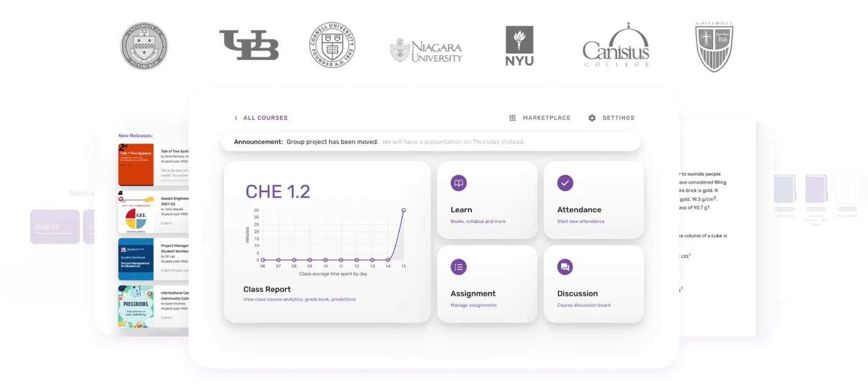The image size is (868, 390).
Task: Open the SETTINGS menu item
Action: pos(618,118)
